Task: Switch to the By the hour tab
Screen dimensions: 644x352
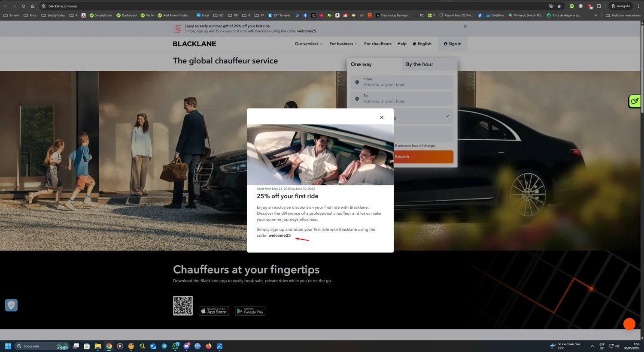Action: (x=430, y=64)
